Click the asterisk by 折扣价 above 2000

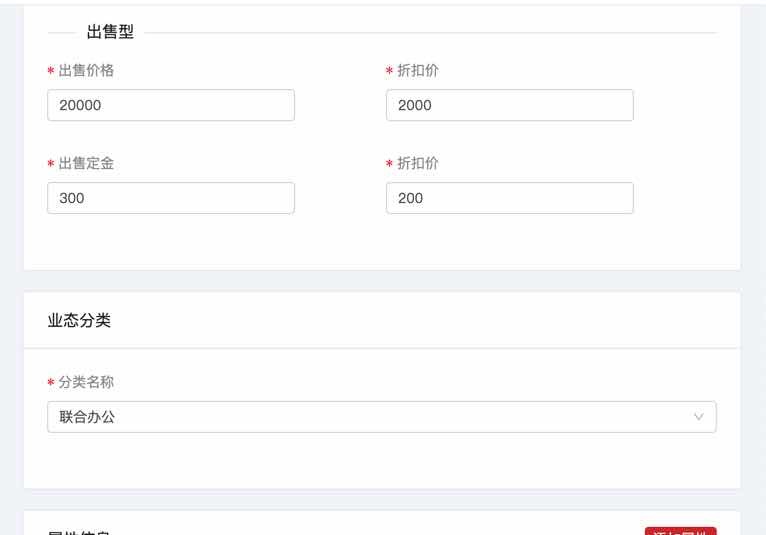click(390, 72)
